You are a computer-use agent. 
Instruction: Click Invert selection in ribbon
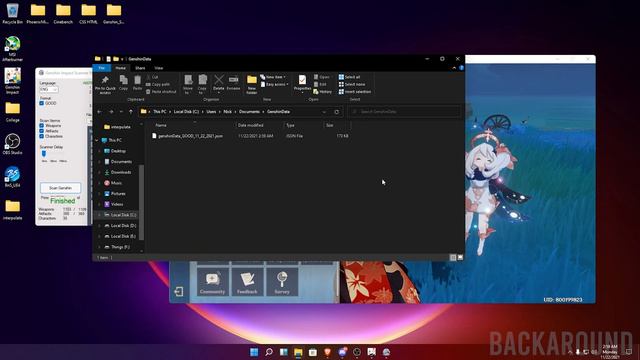pos(355,92)
